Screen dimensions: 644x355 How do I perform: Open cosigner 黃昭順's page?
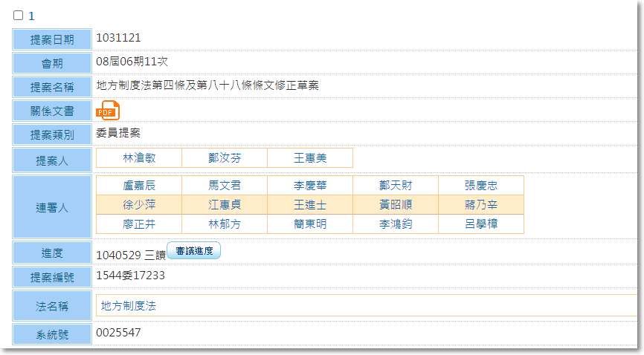[x=396, y=205]
